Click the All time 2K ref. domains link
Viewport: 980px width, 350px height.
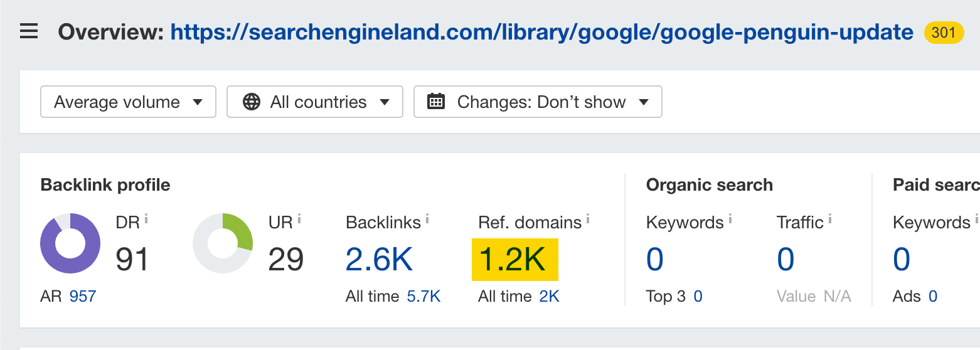tap(549, 296)
